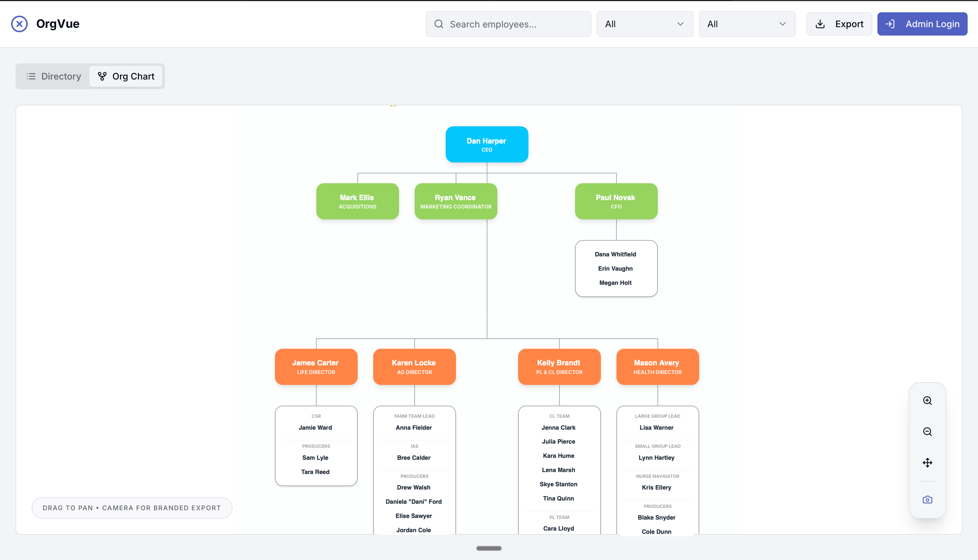Click Anna Fielder, Farm Team Lead
Viewport: 978px width, 560px height.
(x=414, y=427)
